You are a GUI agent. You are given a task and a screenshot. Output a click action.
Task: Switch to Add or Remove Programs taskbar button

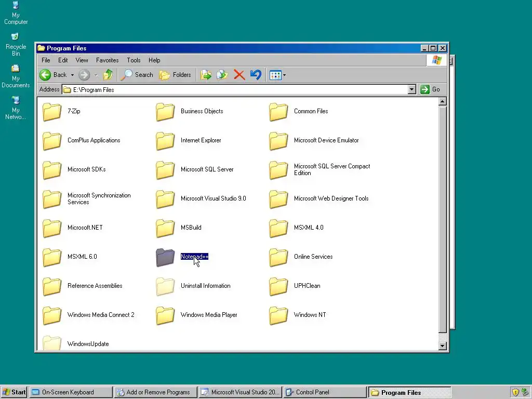tap(155, 393)
